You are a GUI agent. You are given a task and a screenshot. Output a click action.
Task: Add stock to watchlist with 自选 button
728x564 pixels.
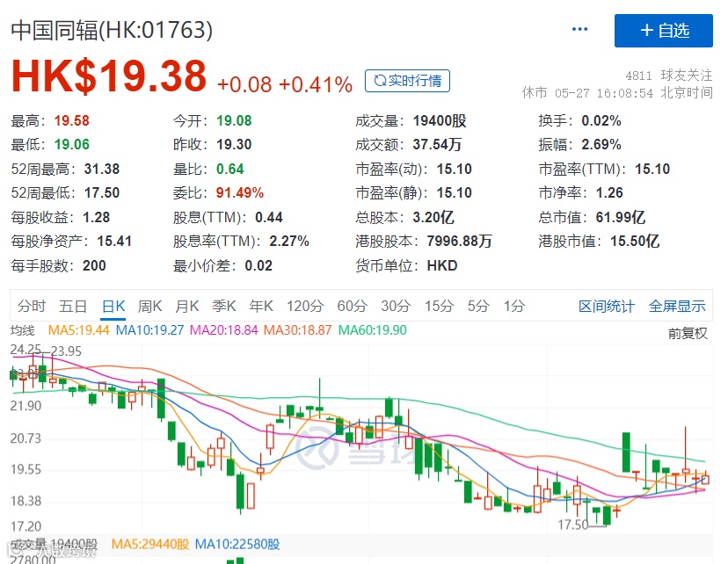click(x=664, y=31)
